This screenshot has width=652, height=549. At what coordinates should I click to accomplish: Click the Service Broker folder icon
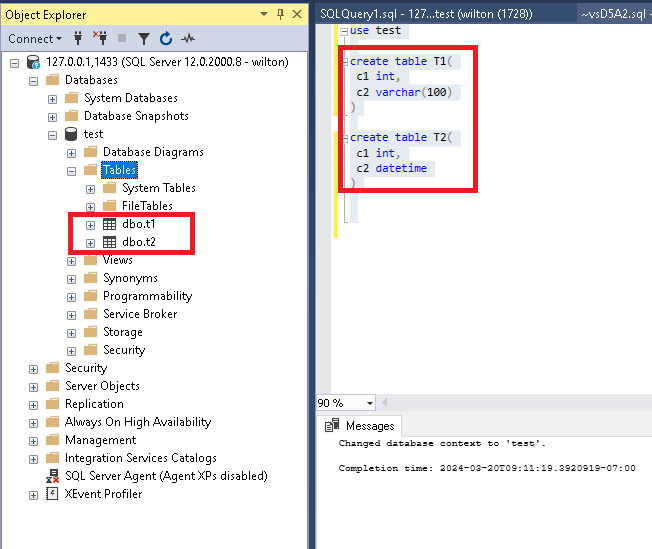(90, 314)
